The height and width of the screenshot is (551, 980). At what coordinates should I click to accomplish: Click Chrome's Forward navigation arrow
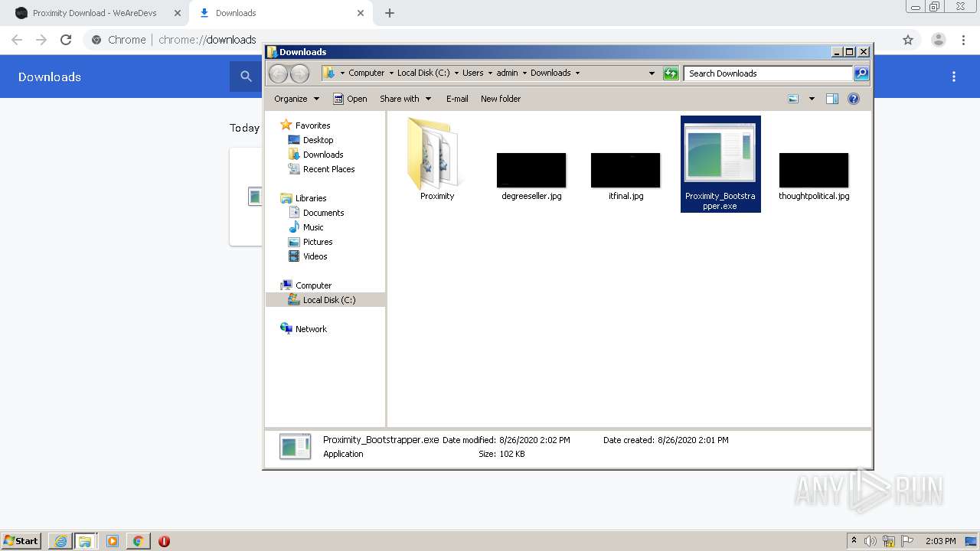[x=41, y=40]
